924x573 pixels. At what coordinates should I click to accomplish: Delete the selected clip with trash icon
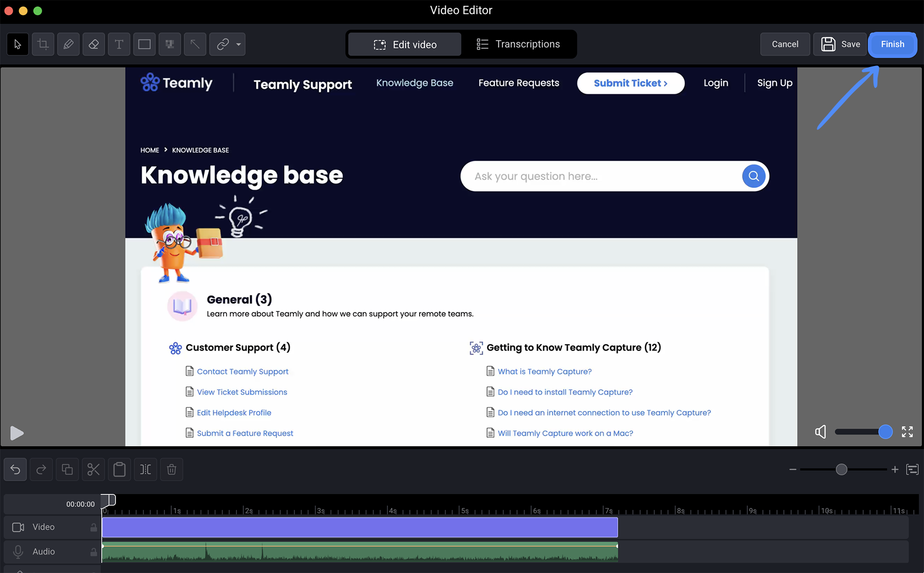tap(171, 469)
